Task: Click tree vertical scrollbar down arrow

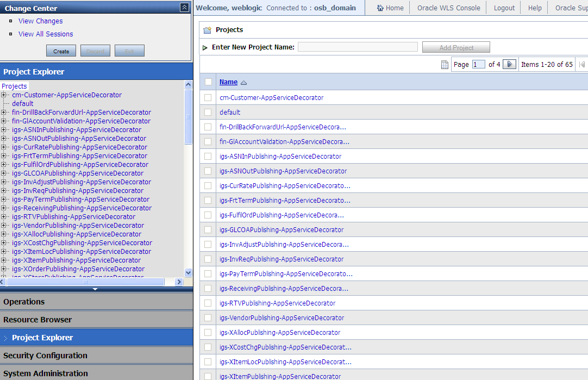Action: (188, 273)
